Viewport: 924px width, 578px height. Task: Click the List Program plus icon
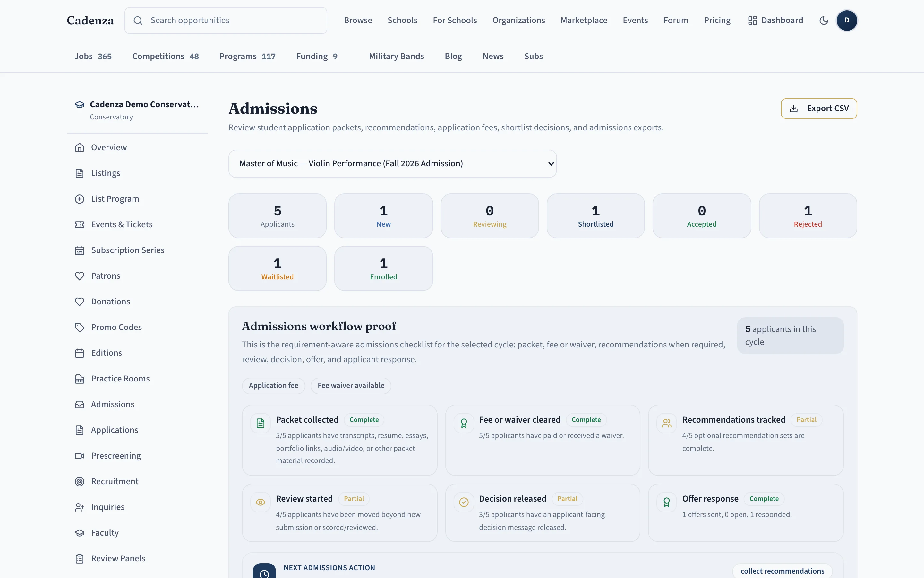pyautogui.click(x=80, y=199)
